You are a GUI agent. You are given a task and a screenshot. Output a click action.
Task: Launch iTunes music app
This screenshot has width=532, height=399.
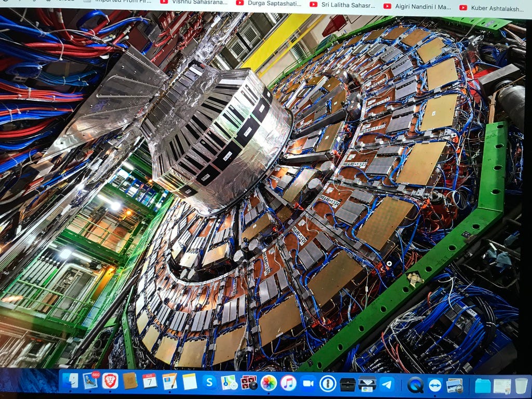[x=288, y=383]
